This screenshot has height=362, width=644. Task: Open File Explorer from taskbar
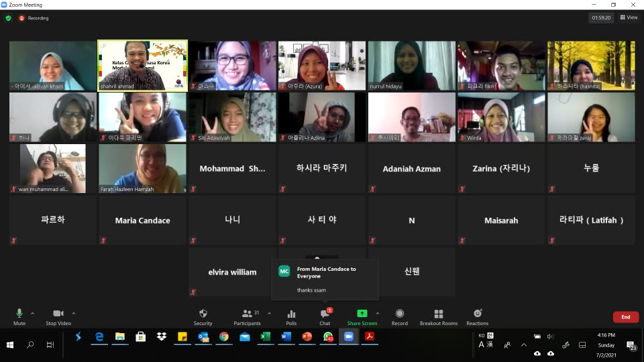(120, 337)
